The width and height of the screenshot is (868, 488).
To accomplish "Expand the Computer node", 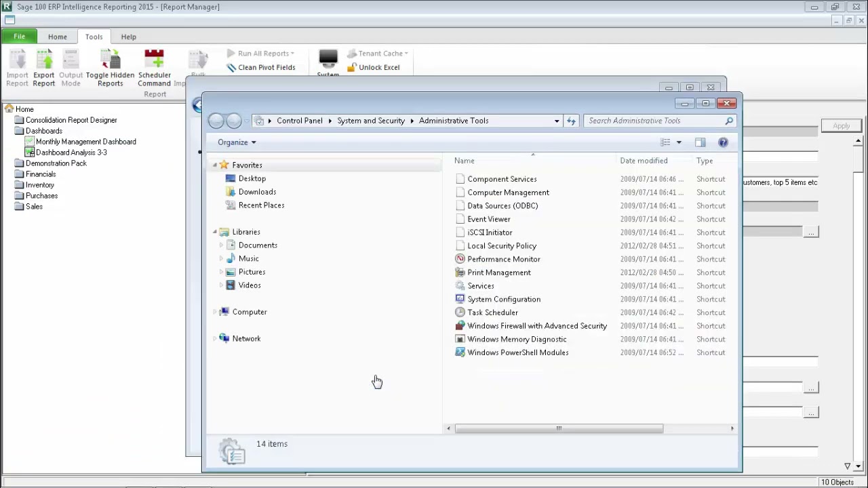I will [x=215, y=312].
